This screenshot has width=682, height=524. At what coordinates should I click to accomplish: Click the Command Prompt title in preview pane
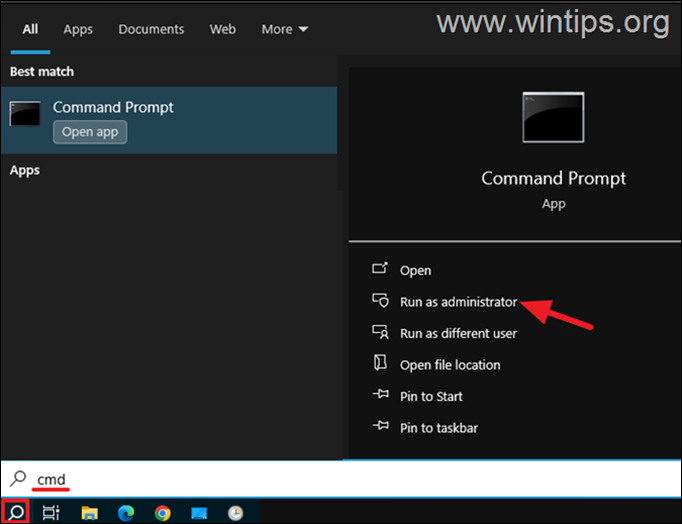coord(553,178)
